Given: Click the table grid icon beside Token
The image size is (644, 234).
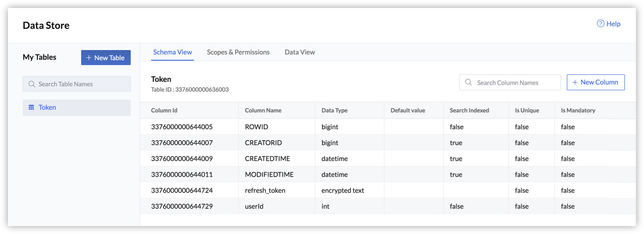Looking at the screenshot, I should [x=31, y=107].
